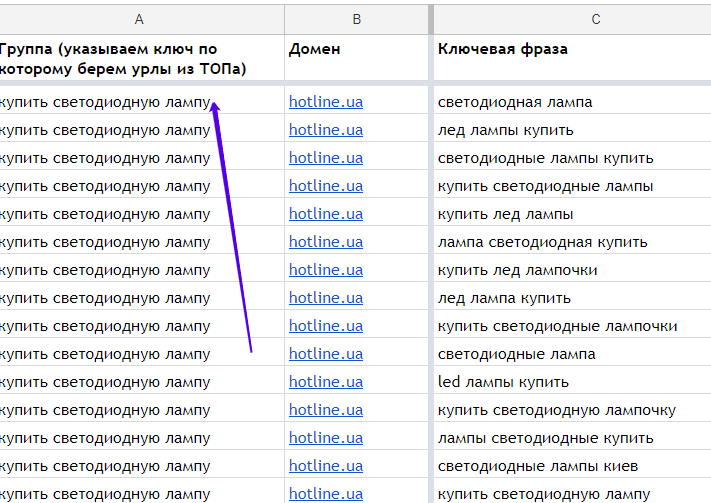This screenshot has width=711, height=503.
Task: Open hotline.ua link beside 'led лампы купить'
Action: click(326, 382)
